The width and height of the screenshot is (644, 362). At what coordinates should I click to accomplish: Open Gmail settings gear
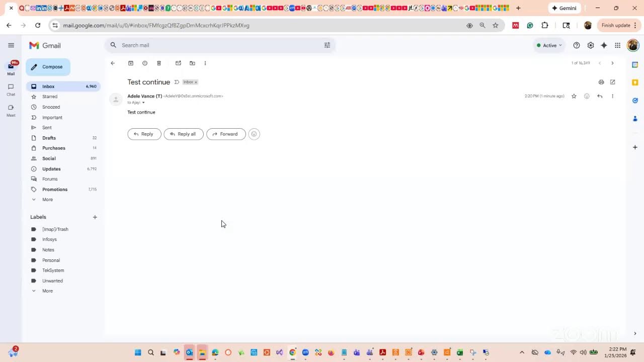591,45
